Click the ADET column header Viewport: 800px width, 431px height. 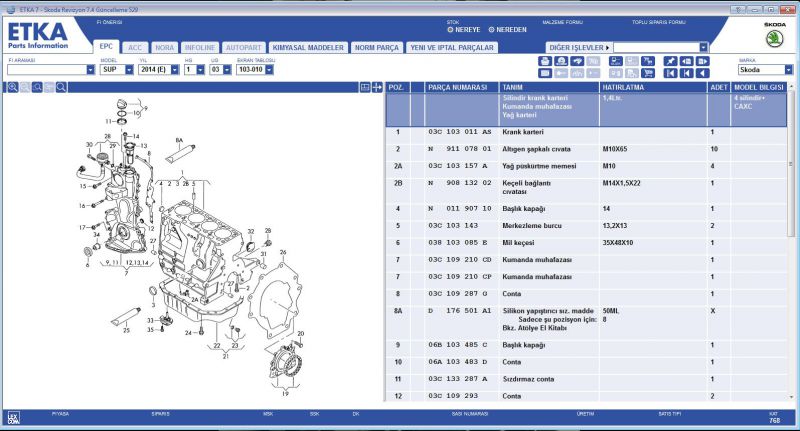pyautogui.click(x=719, y=87)
